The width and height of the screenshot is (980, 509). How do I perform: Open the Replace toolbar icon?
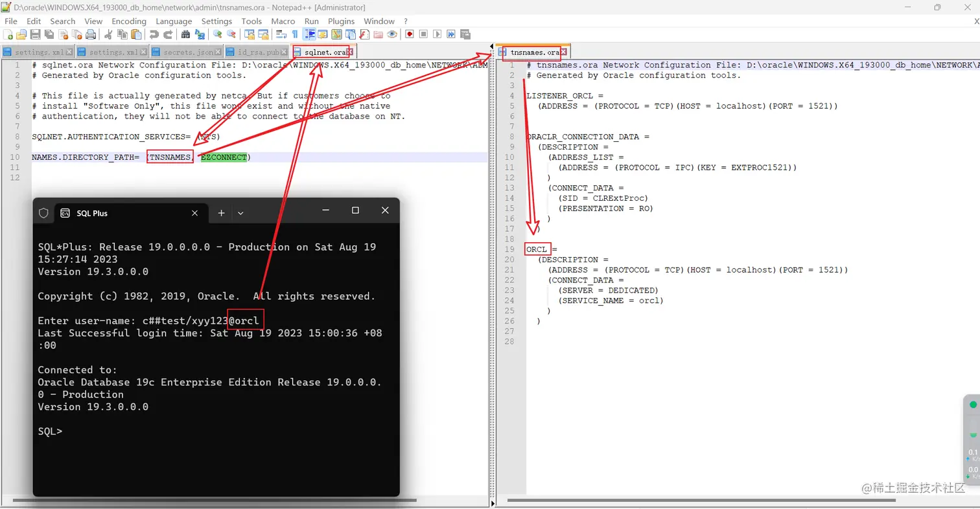coord(199,34)
